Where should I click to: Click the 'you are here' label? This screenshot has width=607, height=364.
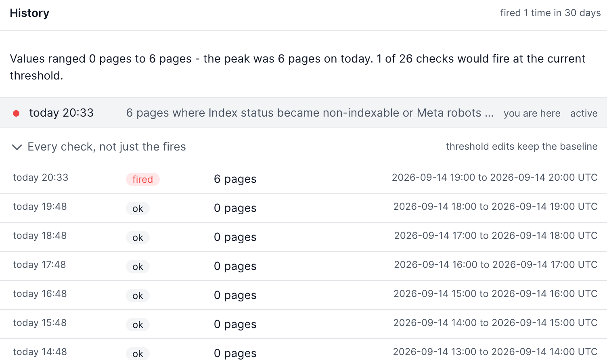click(532, 113)
